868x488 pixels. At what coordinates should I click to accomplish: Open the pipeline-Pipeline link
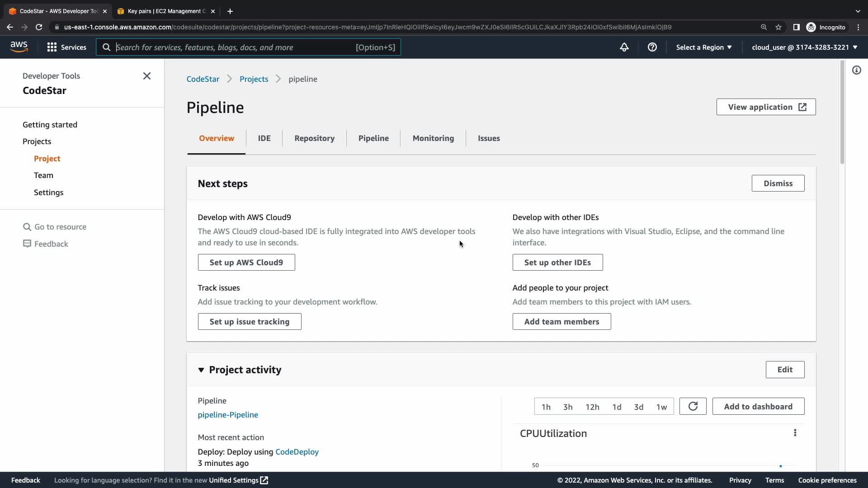[228, 415]
